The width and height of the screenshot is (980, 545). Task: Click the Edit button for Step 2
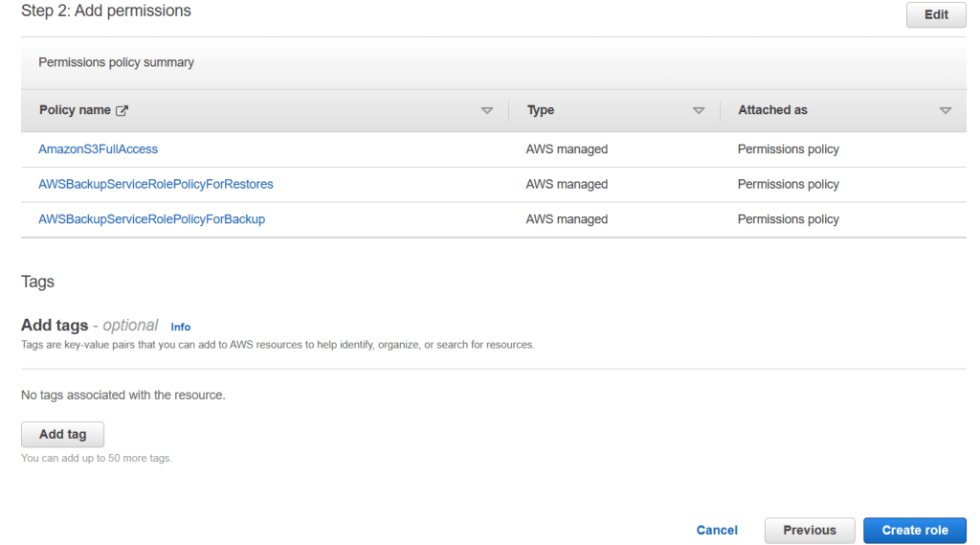[936, 14]
